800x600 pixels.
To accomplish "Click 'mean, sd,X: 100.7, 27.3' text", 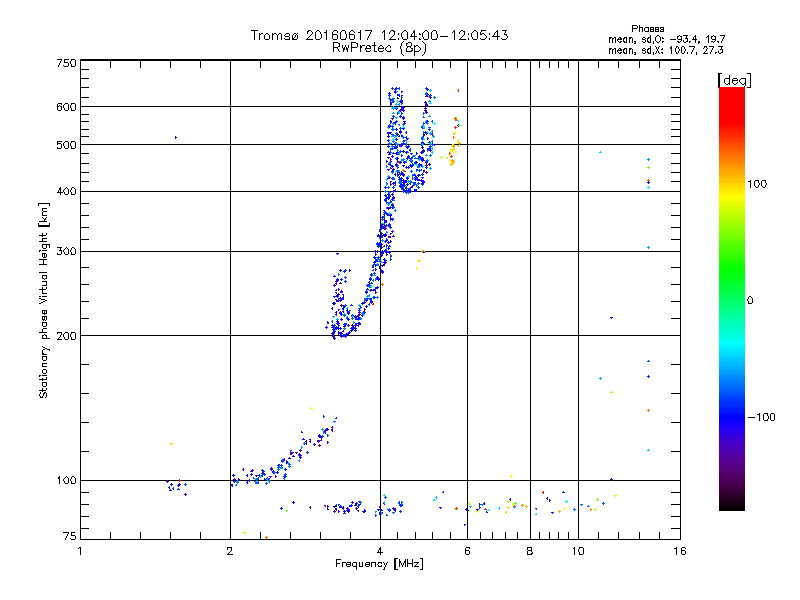I will point(665,50).
